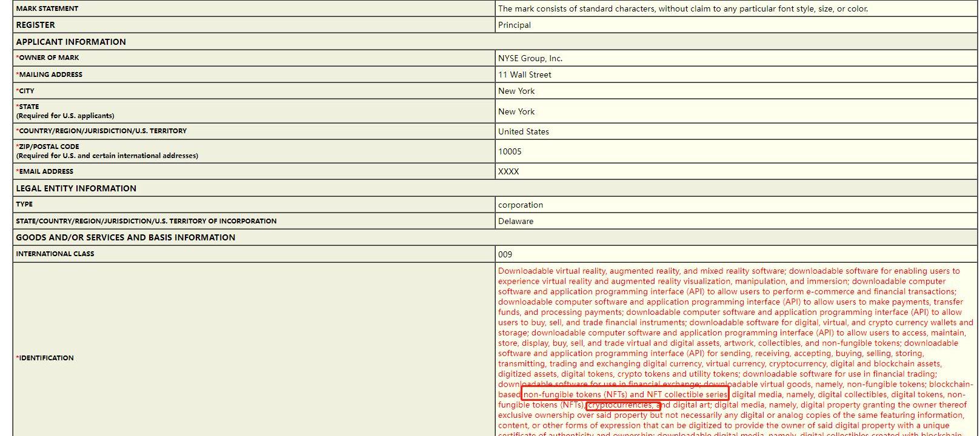This screenshot has width=980, height=436.
Task: Click the Legal Entity Information section header
Action: pyautogui.click(x=76, y=188)
